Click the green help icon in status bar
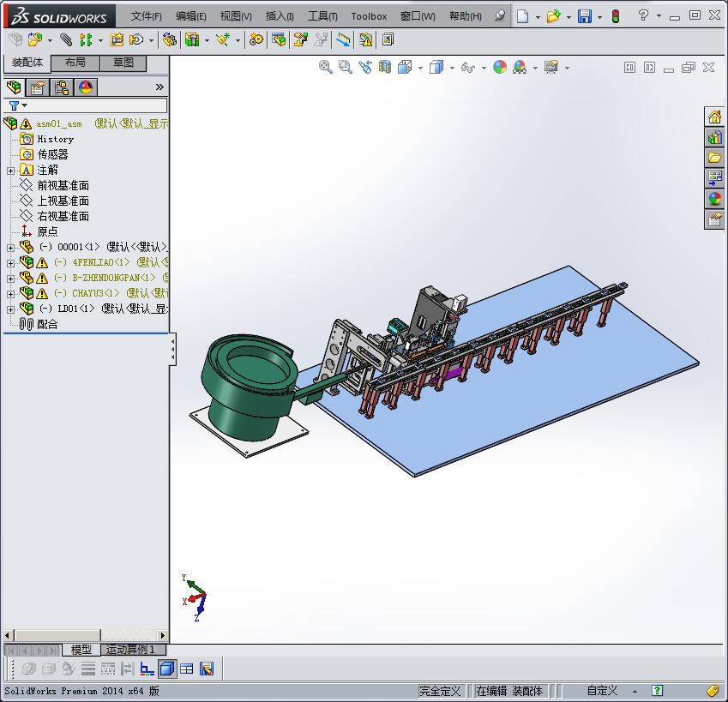728x702 pixels. [x=657, y=690]
